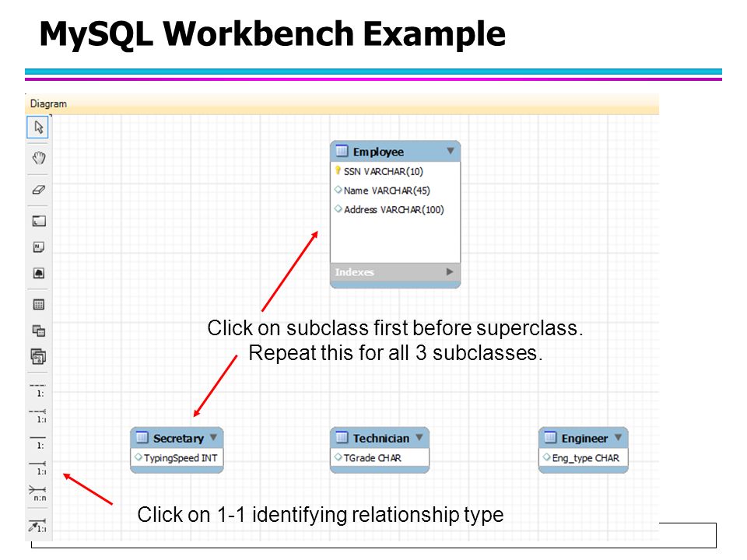The height and width of the screenshot is (560, 747).
Task: Choose the place image tool
Action: pyautogui.click(x=39, y=273)
